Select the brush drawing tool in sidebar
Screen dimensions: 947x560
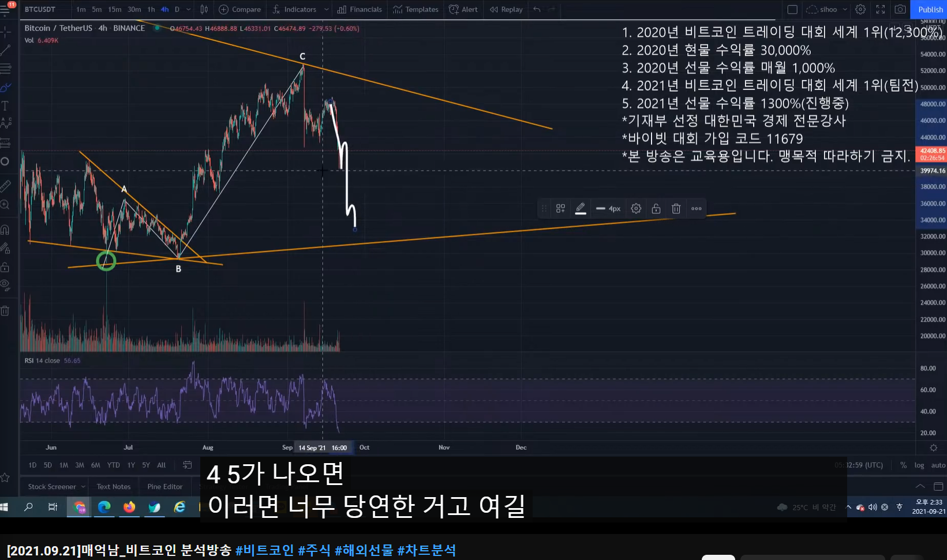[x=5, y=88]
